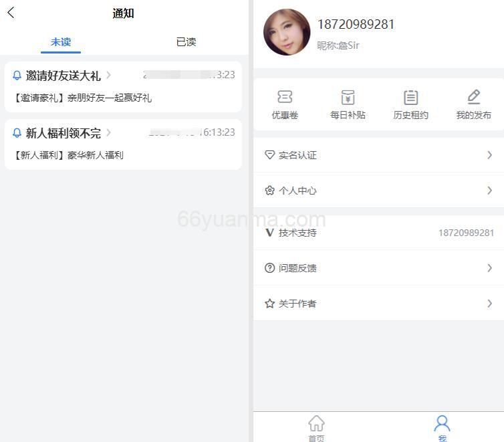Click the star icon beside 关于作者
Screen dimensions: 504x442
[x=269, y=304]
